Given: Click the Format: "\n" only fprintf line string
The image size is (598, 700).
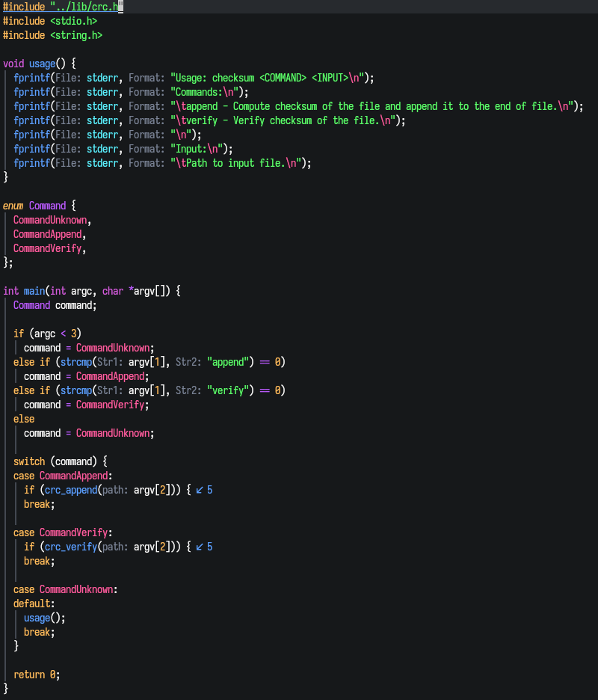Looking at the screenshot, I should point(181,135).
